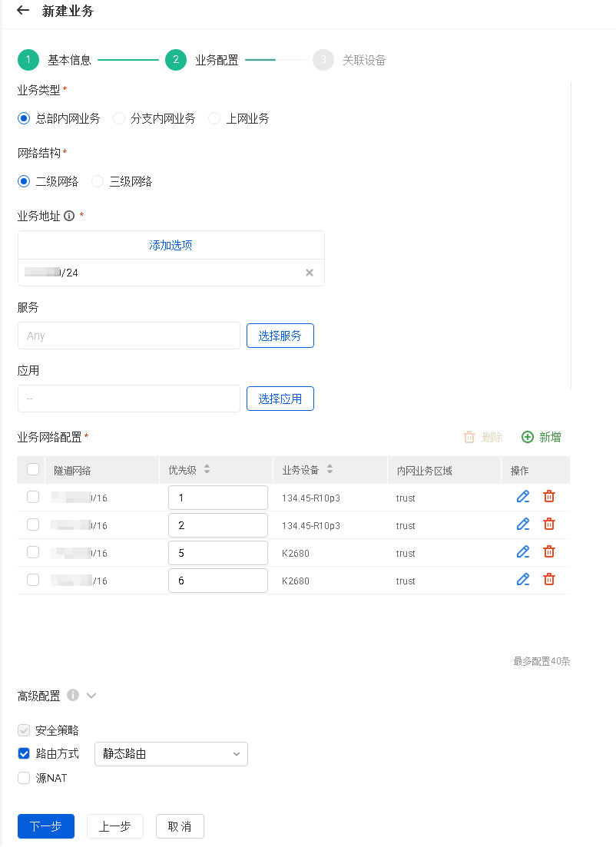Select the 分支内网业务 radio option
The image size is (616, 847).
(x=119, y=118)
